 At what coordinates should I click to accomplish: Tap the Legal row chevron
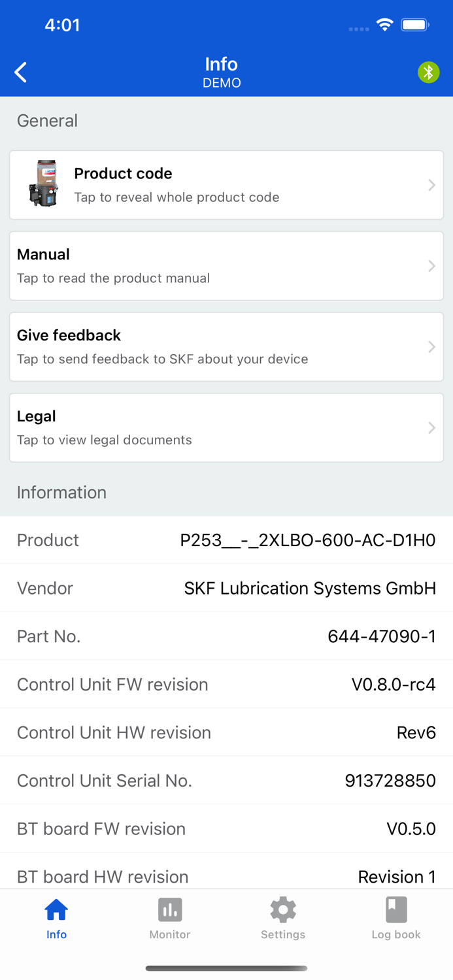[431, 428]
